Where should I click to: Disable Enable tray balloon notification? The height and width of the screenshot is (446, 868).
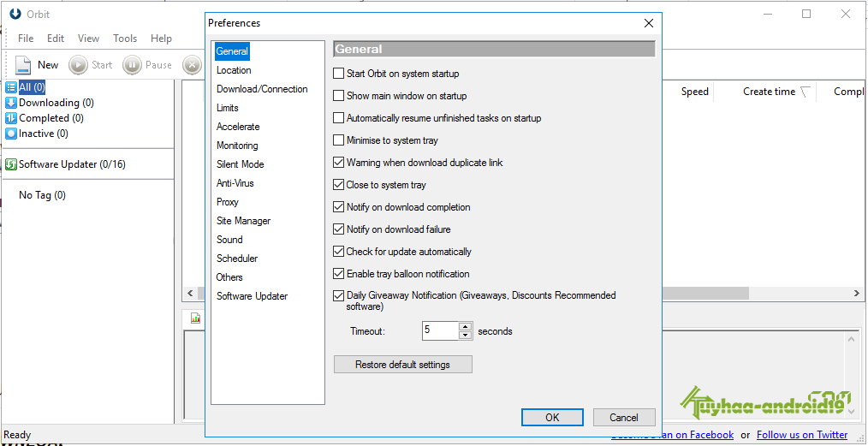pyautogui.click(x=338, y=273)
